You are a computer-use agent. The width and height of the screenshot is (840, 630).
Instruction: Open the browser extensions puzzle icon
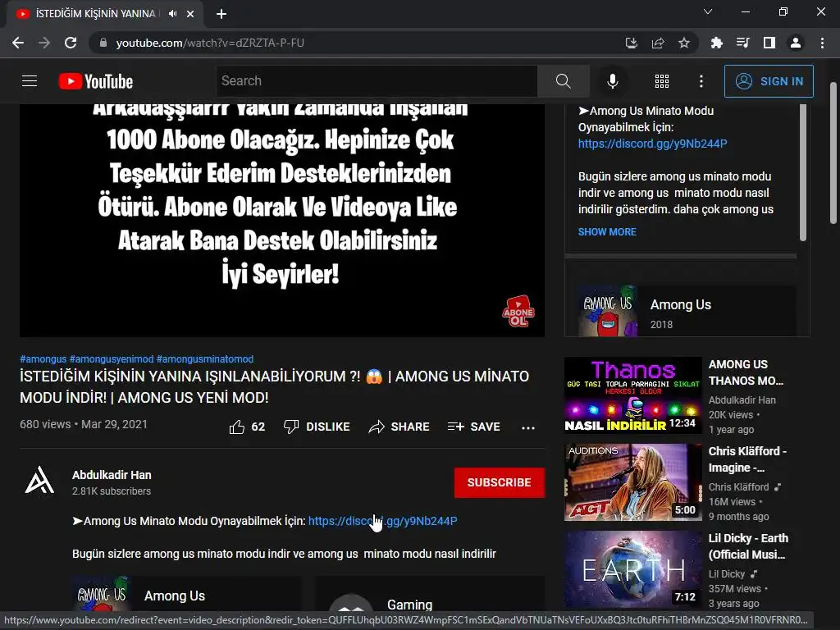tap(716, 43)
